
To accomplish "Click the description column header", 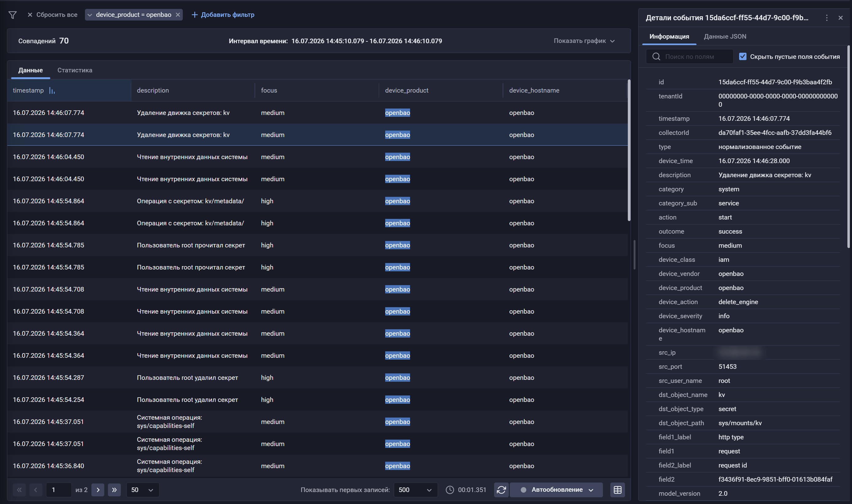I will (x=153, y=90).
